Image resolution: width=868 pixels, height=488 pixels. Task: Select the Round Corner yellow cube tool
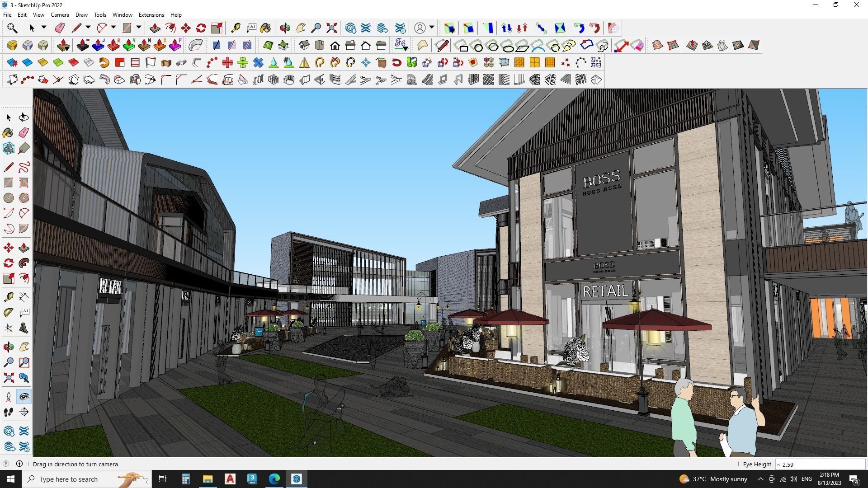point(12,45)
